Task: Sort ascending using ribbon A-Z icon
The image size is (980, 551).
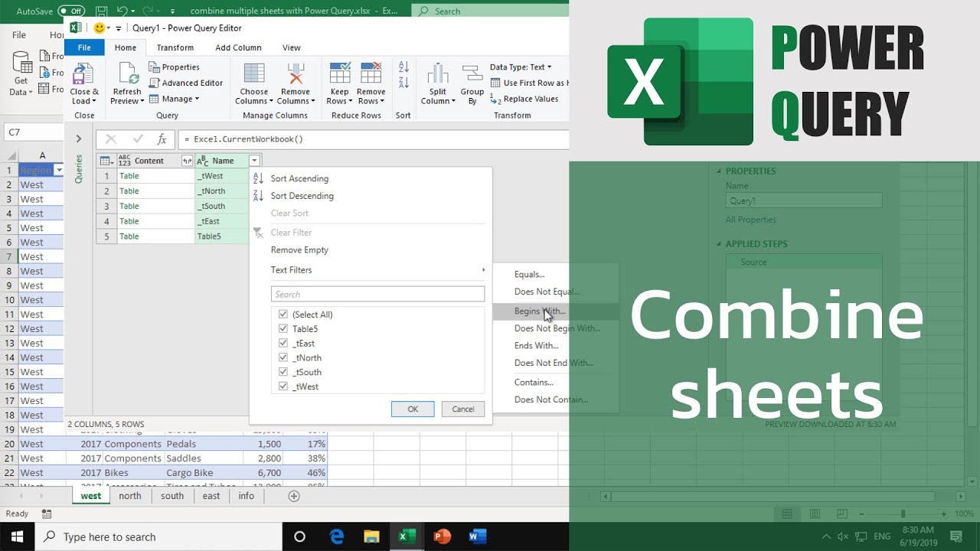Action: point(403,67)
